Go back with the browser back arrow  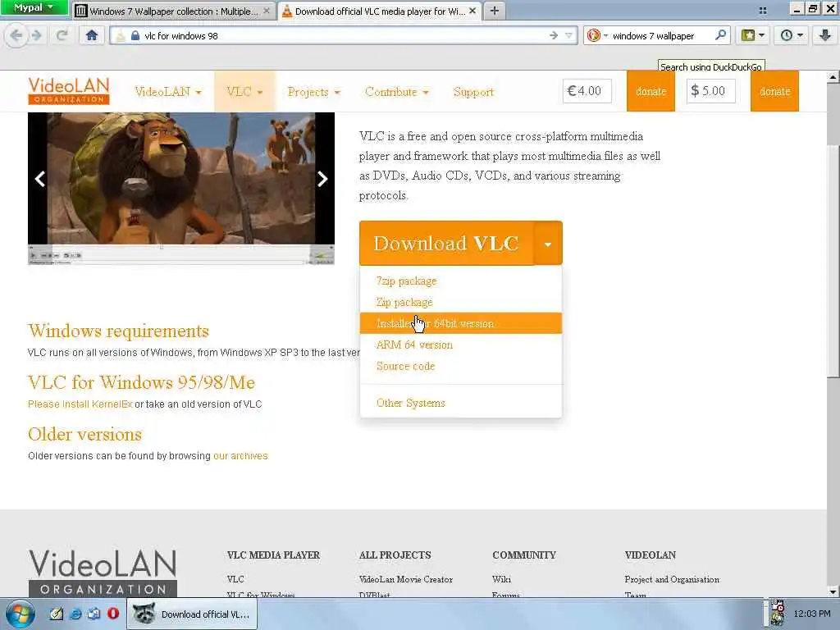click(16, 36)
